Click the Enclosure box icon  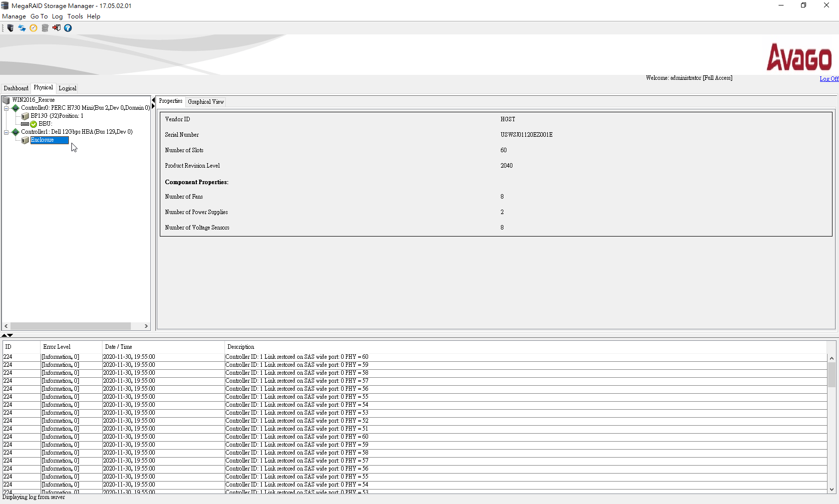tap(25, 140)
